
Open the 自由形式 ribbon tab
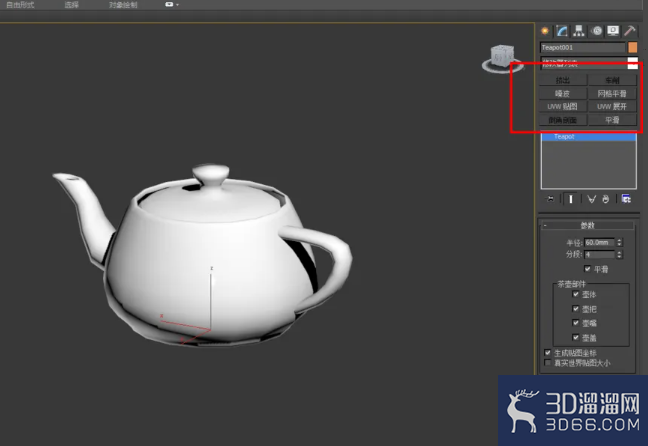point(20,5)
